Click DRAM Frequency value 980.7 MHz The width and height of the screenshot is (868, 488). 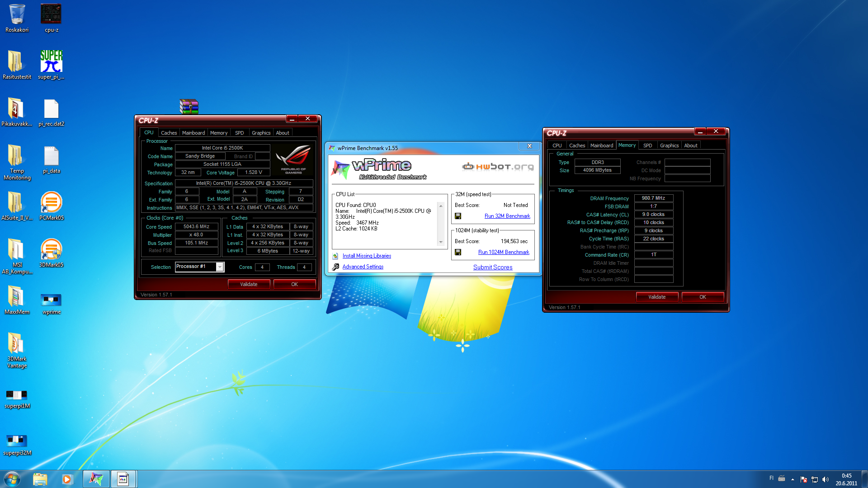[653, 198]
